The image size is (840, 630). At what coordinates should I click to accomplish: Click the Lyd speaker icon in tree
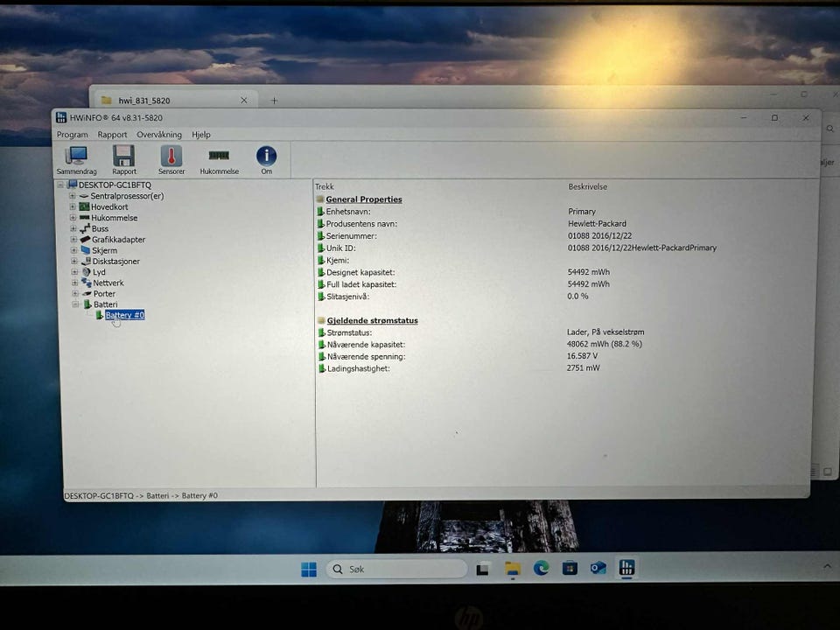tap(87, 272)
